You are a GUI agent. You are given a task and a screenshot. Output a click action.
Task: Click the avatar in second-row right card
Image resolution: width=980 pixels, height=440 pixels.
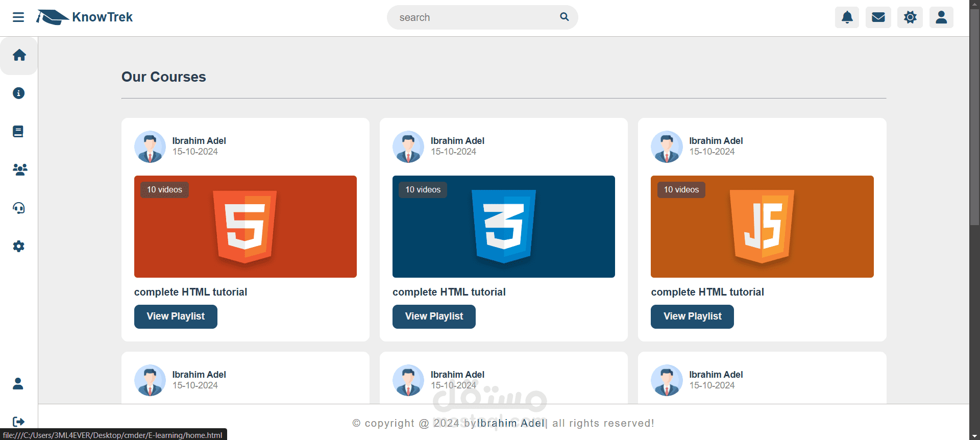(667, 380)
